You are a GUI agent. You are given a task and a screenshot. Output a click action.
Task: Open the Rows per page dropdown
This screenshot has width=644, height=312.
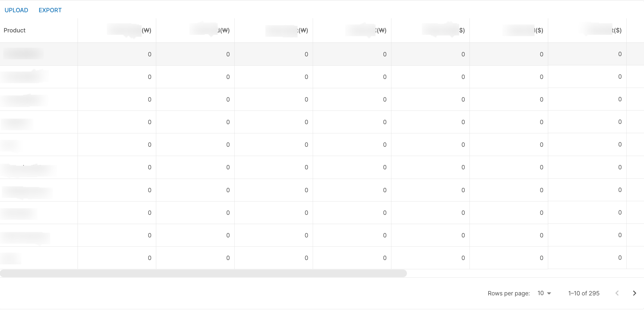(x=544, y=293)
